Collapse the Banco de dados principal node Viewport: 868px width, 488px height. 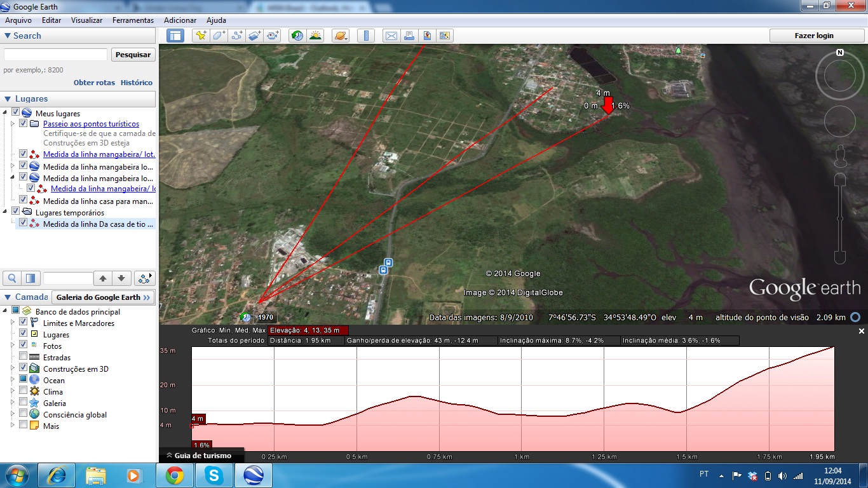click(6, 311)
